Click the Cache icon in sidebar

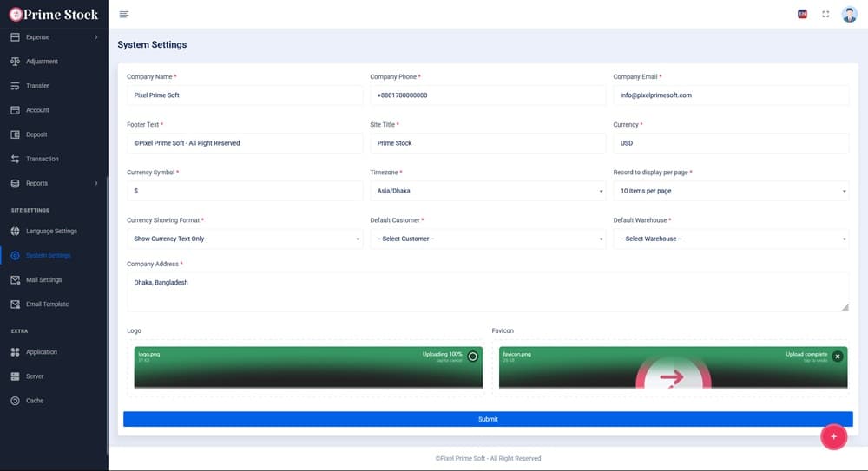point(15,401)
